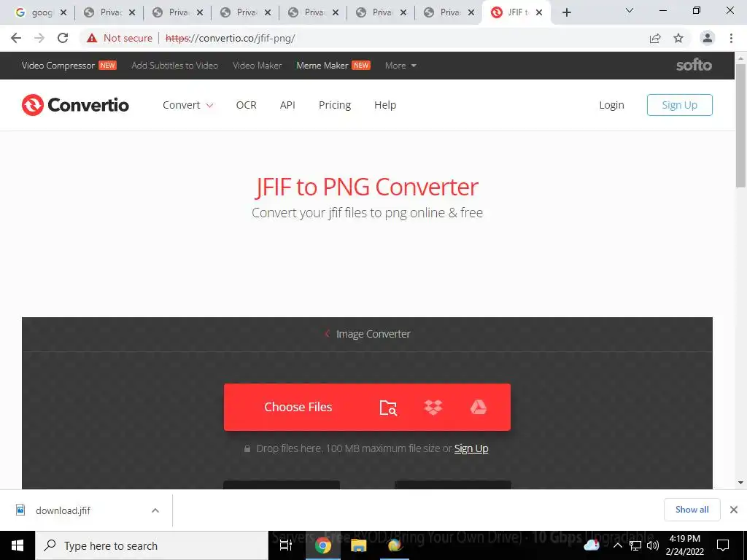The height and width of the screenshot is (560, 747).
Task: Go back with browser back arrow
Action: click(16, 38)
